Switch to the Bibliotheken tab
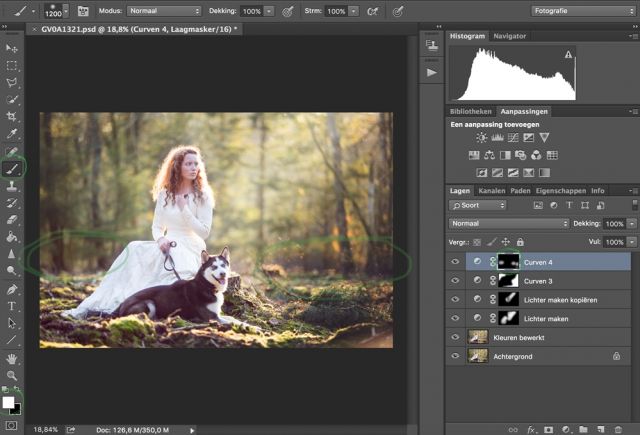 (471, 111)
